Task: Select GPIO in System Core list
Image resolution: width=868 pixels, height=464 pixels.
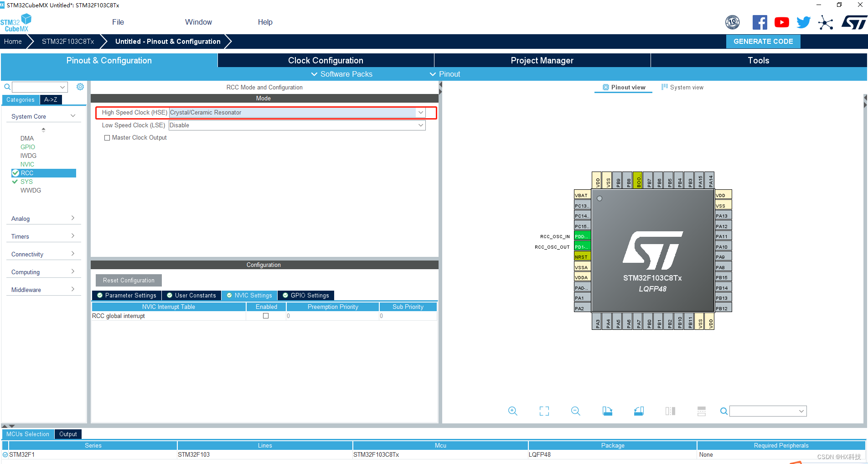Action: [x=27, y=147]
